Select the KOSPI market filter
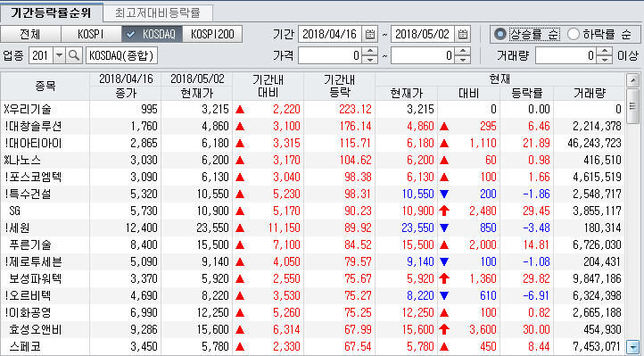Image resolution: width=644 pixels, height=356 pixels. pyautogui.click(x=91, y=34)
